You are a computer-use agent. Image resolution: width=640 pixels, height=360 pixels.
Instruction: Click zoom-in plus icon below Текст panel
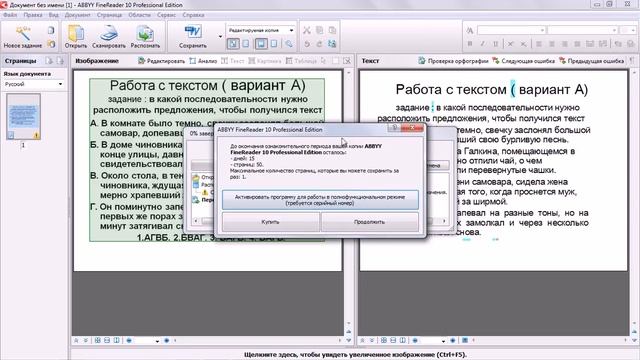pyautogui.click(x=453, y=340)
